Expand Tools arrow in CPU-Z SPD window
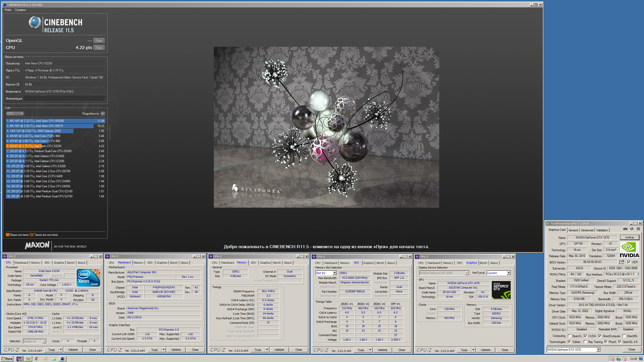 370,350
